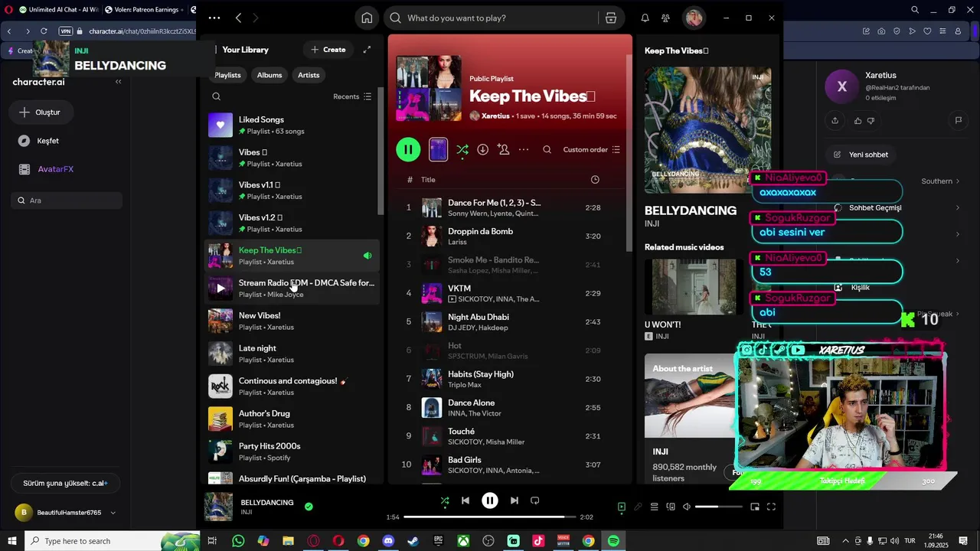
Task: Toggle the Now Playing view panel
Action: click(622, 507)
